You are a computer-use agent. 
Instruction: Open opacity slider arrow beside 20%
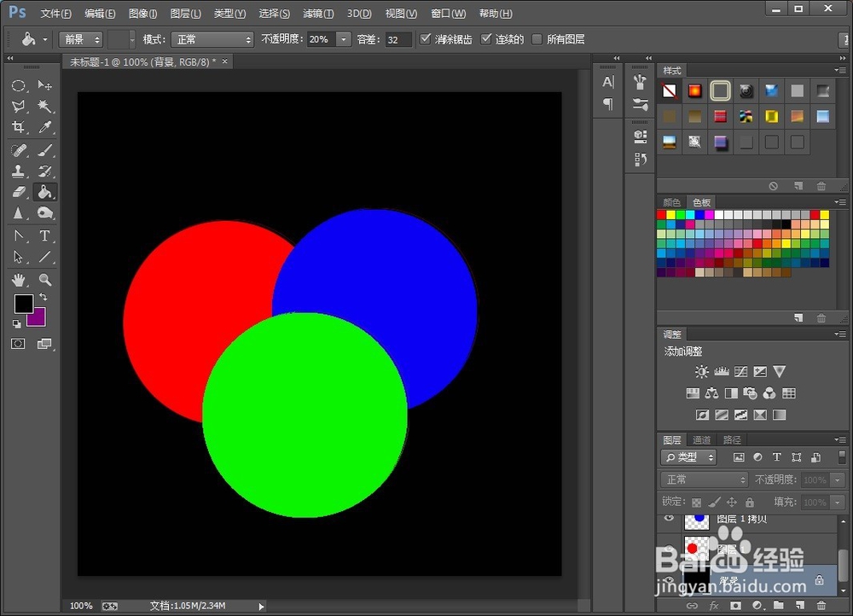(x=344, y=39)
